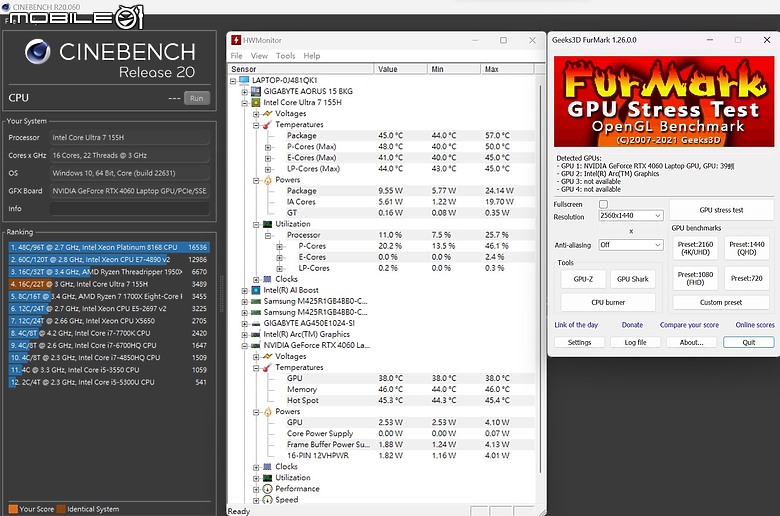Open the Resolution 2560x1440 dropdown

point(631,215)
